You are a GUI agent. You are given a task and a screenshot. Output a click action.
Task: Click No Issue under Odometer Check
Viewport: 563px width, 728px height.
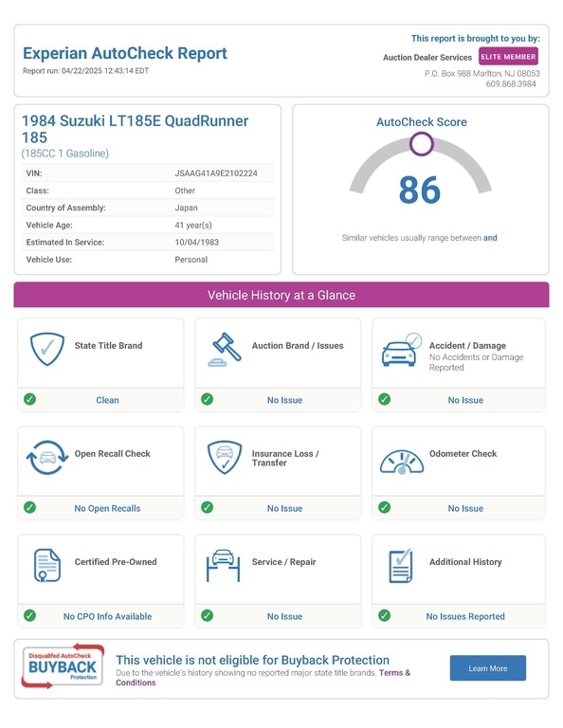[x=465, y=508]
